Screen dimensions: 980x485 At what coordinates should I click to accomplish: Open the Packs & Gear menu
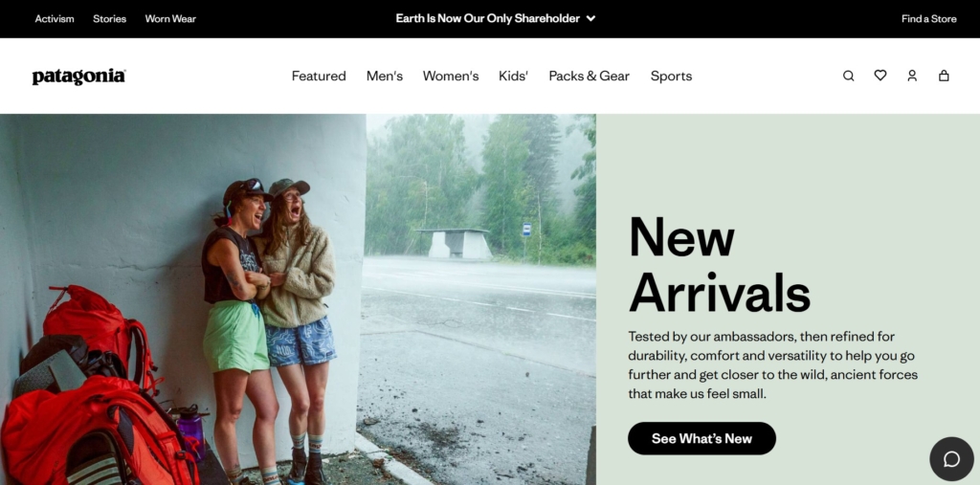pyautogui.click(x=590, y=76)
